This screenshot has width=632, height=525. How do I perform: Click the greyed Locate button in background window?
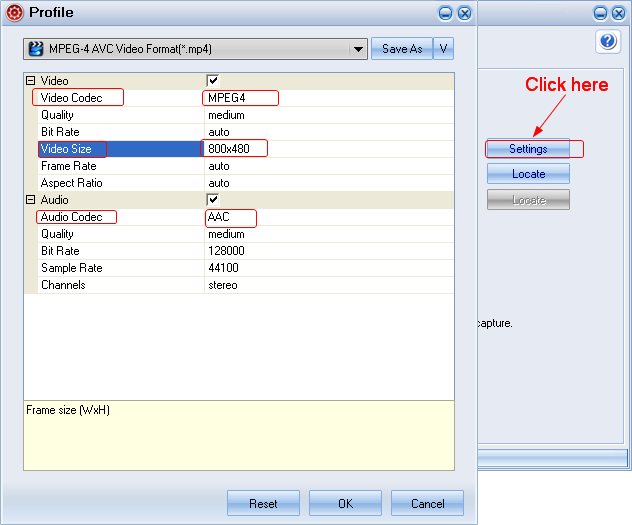coord(528,200)
